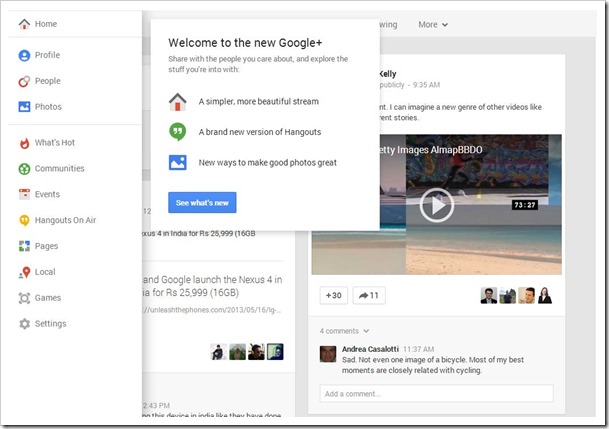
Task: Expand the 4 comments chevron
Action: (x=366, y=330)
